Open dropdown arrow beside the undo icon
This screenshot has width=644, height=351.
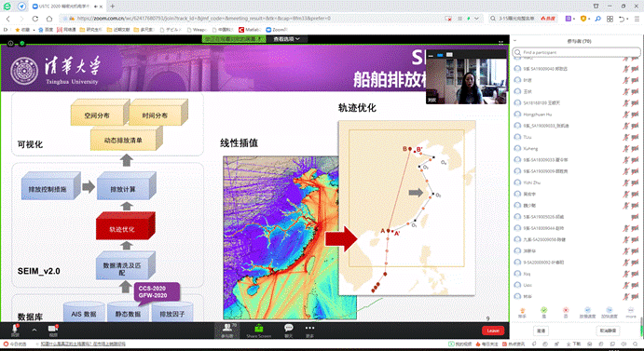pos(628,19)
